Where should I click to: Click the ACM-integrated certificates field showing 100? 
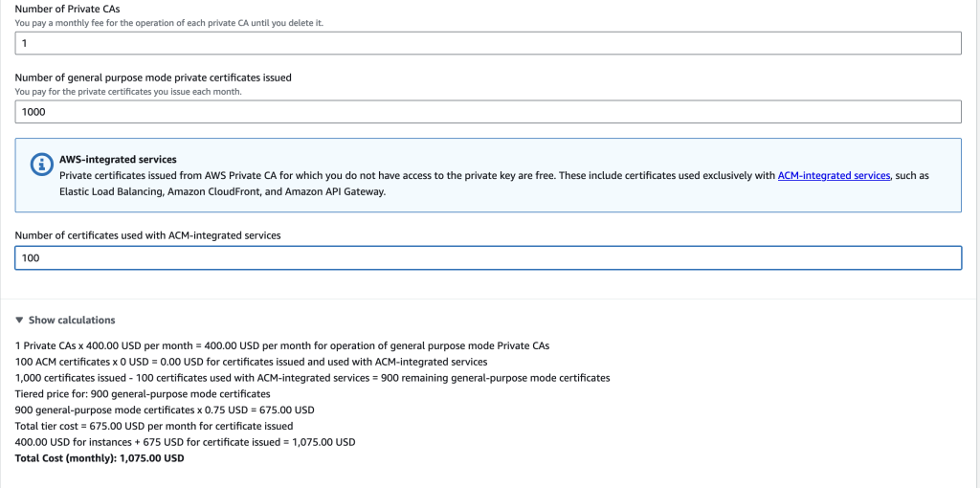click(488, 258)
